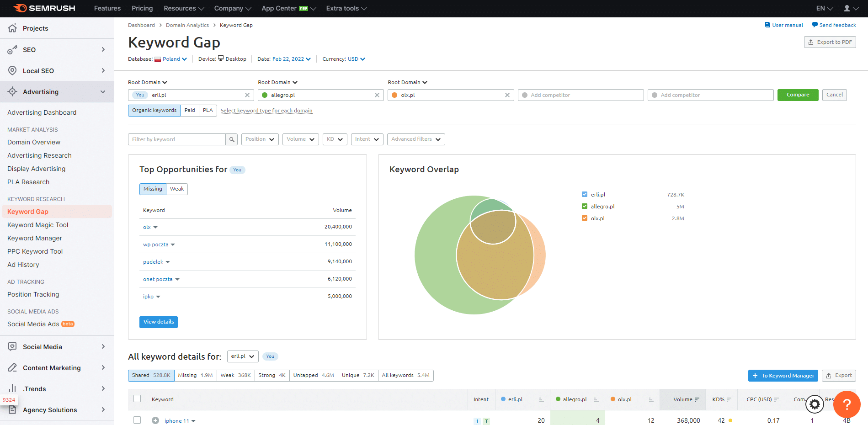The image size is (868, 425).
Task: Click the Agency Solutions document icon
Action: pyautogui.click(x=12, y=409)
